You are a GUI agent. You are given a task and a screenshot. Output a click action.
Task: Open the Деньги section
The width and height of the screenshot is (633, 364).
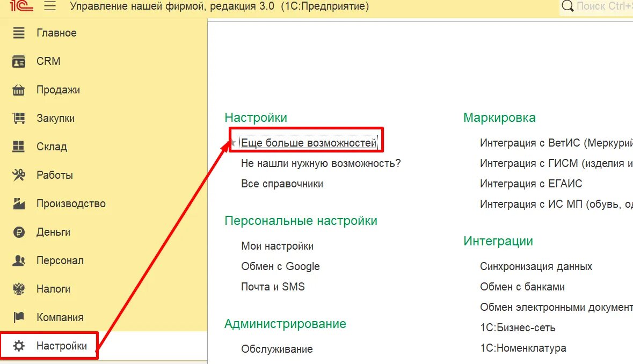coord(53,232)
